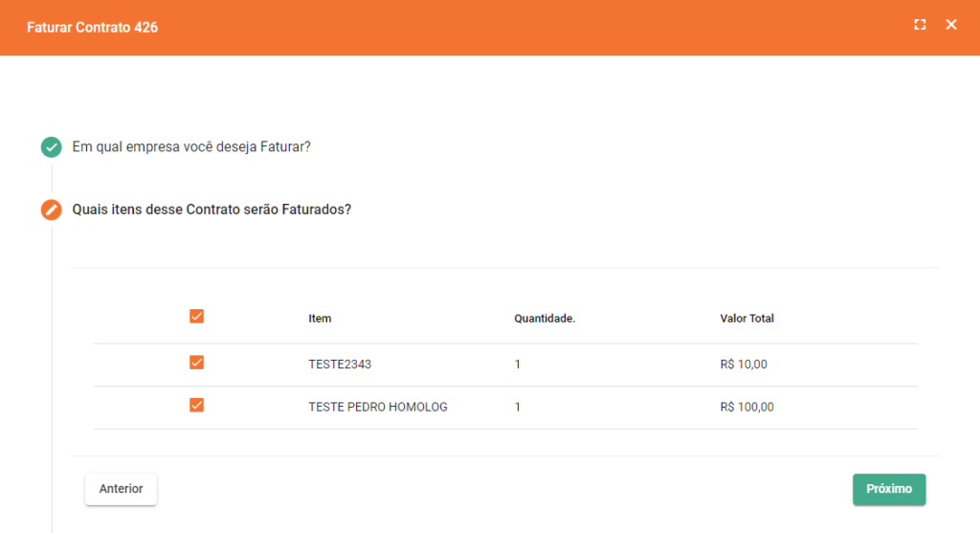The image size is (980, 533).
Task: Uncheck the TESTE PEDRO HOMOLOG checkbox
Action: [197, 405]
